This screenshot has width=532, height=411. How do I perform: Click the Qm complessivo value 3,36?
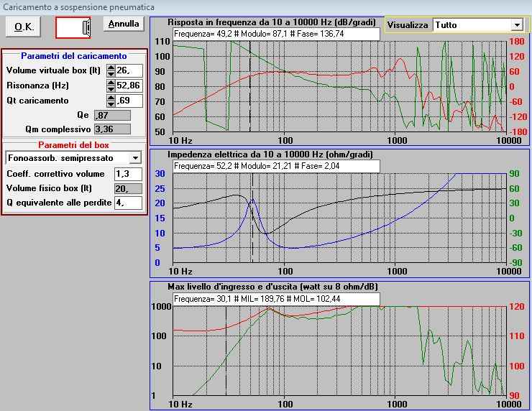point(112,129)
